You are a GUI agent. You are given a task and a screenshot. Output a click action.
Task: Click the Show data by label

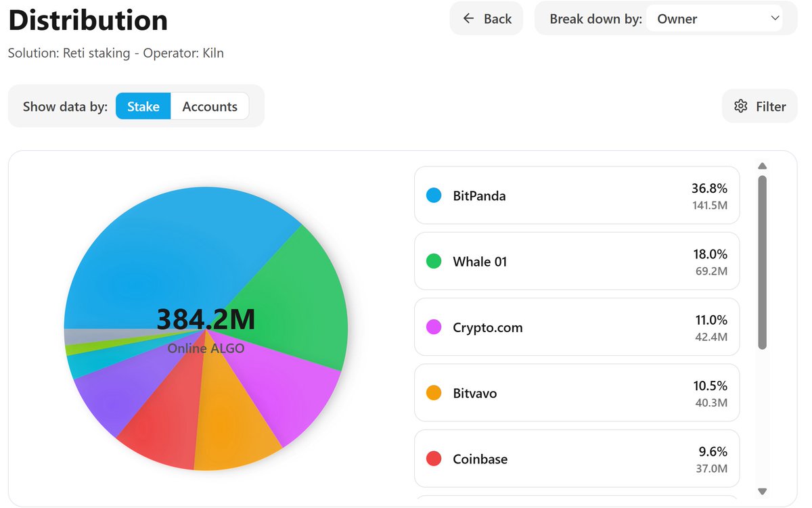[x=65, y=106]
